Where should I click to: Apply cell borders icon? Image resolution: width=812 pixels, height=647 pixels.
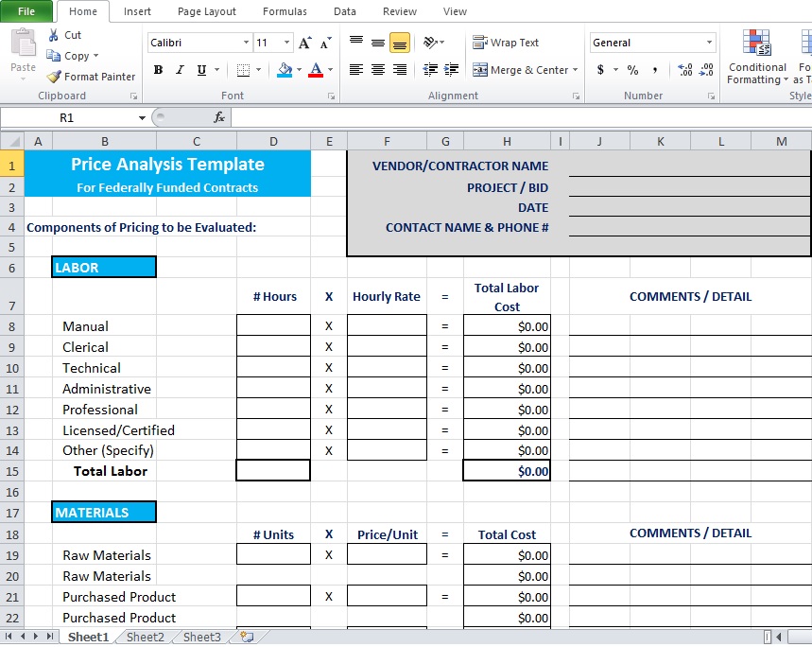click(243, 69)
